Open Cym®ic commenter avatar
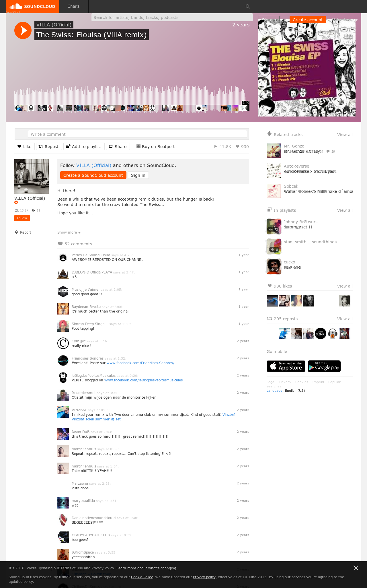367x588 pixels. click(63, 344)
